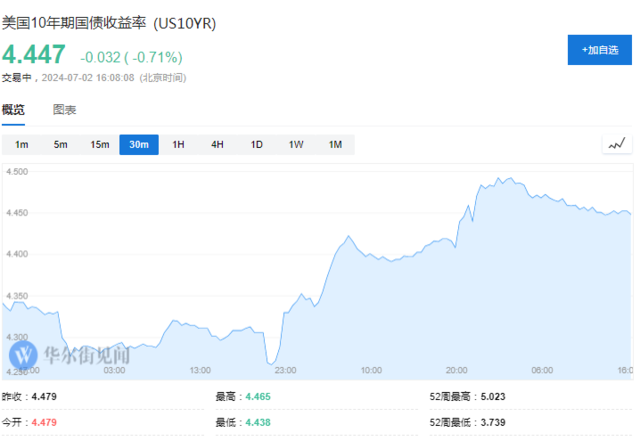Choose the 1M monthly interval

335,145
